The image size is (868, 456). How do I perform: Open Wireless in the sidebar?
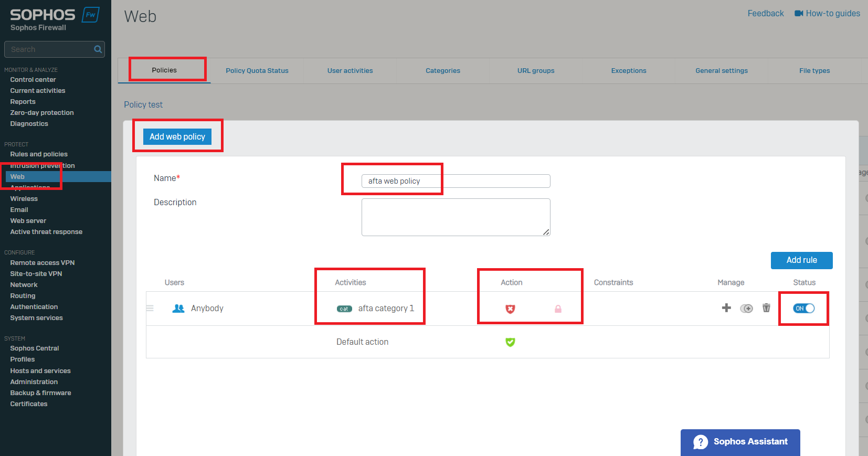(24, 199)
